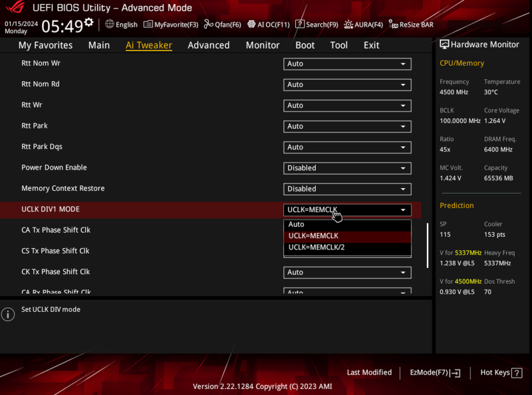The image size is (532, 395).
Task: Select the UCLK DIV1 MODE row label
Action: [x=51, y=209]
